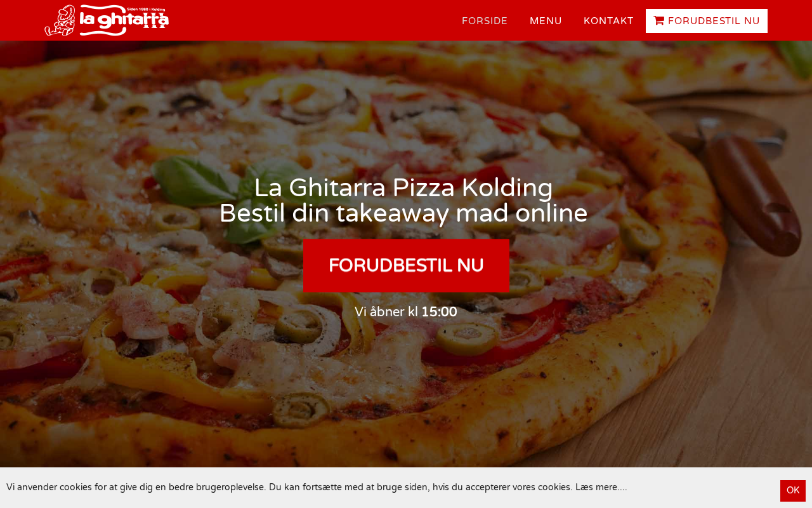The height and width of the screenshot is (508, 812).
Task: Click the large red Forudbestil Nu button
Action: coord(406,265)
